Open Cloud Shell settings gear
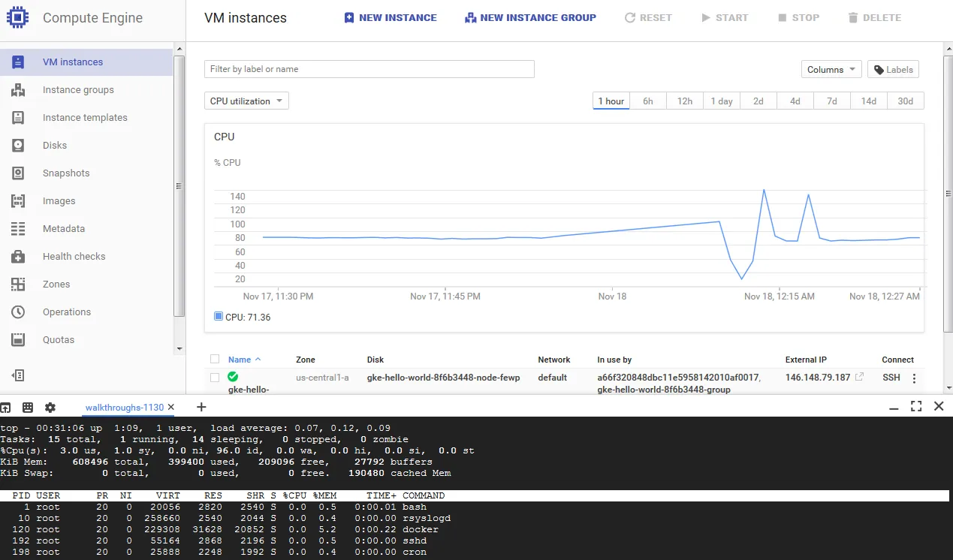Screen dimensions: 953x560 50,407
